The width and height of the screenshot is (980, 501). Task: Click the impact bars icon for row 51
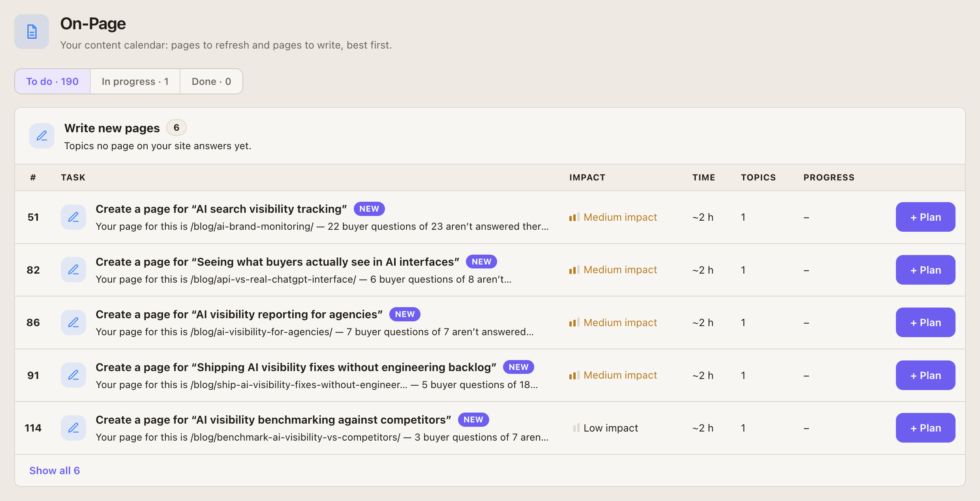pyautogui.click(x=574, y=217)
